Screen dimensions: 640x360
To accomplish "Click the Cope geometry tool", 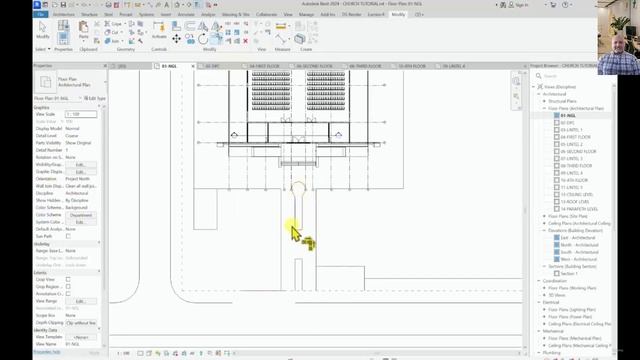I will (113, 24).
